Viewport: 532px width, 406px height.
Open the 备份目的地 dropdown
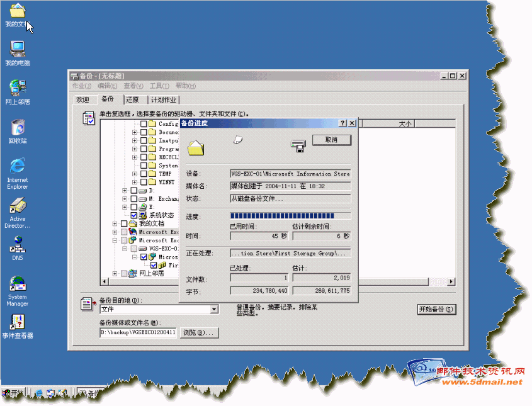214,309
